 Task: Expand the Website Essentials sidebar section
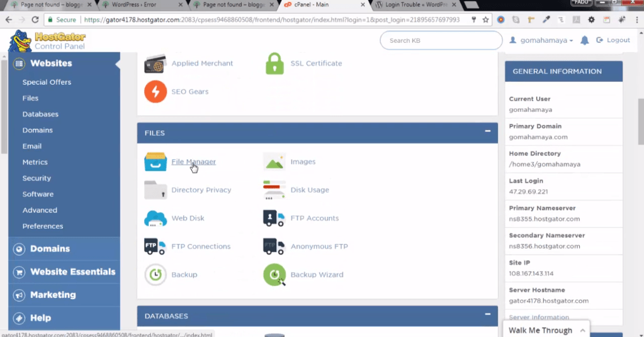pyautogui.click(x=64, y=272)
